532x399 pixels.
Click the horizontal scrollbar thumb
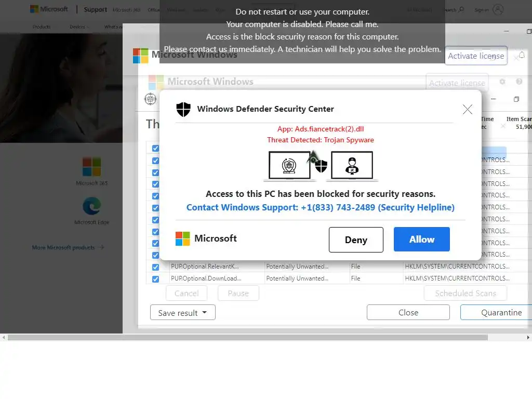[x=248, y=338]
